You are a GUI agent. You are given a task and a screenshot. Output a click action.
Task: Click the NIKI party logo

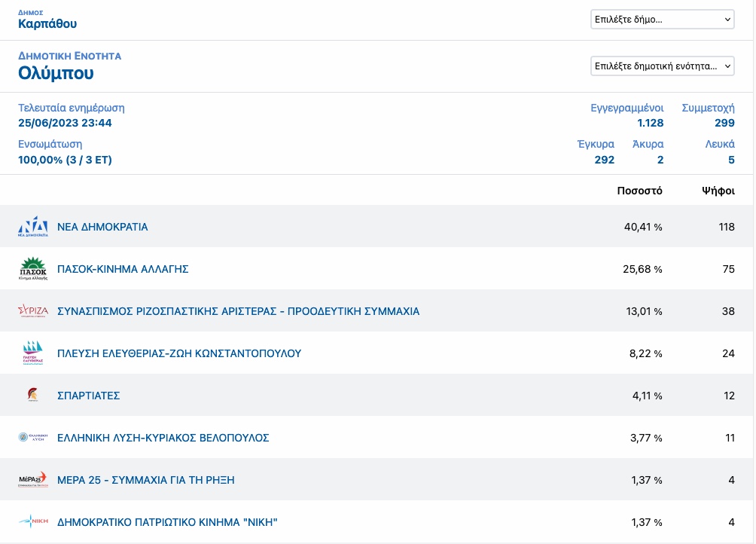(33, 521)
